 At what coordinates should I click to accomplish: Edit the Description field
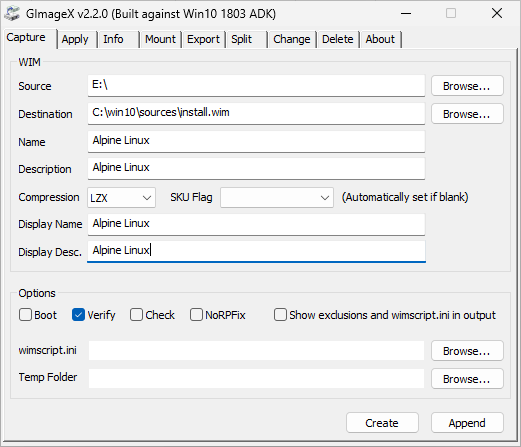pyautogui.click(x=256, y=169)
